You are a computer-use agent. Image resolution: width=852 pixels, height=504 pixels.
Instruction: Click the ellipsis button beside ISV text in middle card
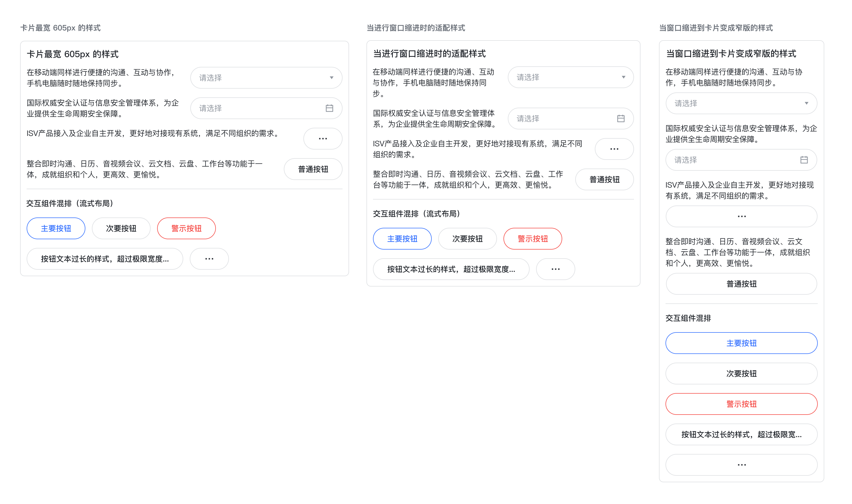point(614,149)
